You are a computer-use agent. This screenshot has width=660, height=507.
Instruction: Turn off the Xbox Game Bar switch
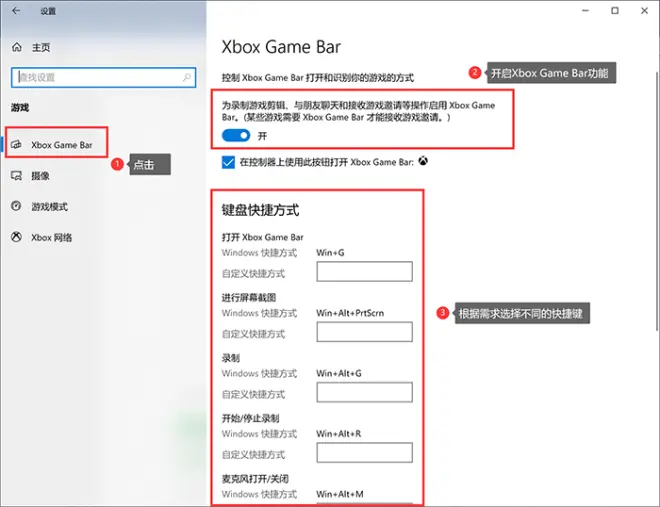236,135
